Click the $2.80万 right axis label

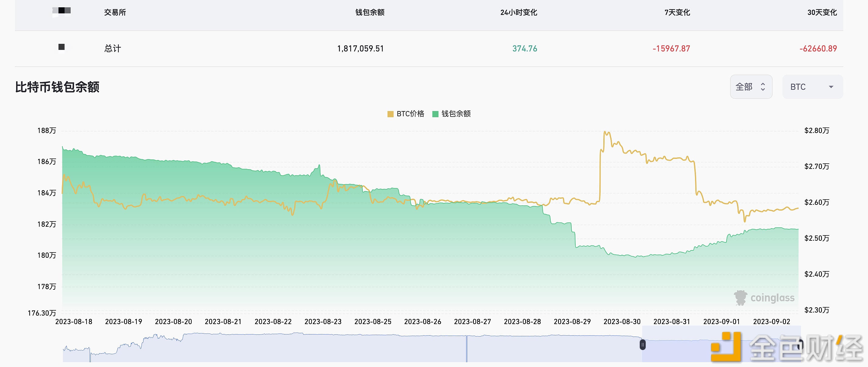point(817,131)
